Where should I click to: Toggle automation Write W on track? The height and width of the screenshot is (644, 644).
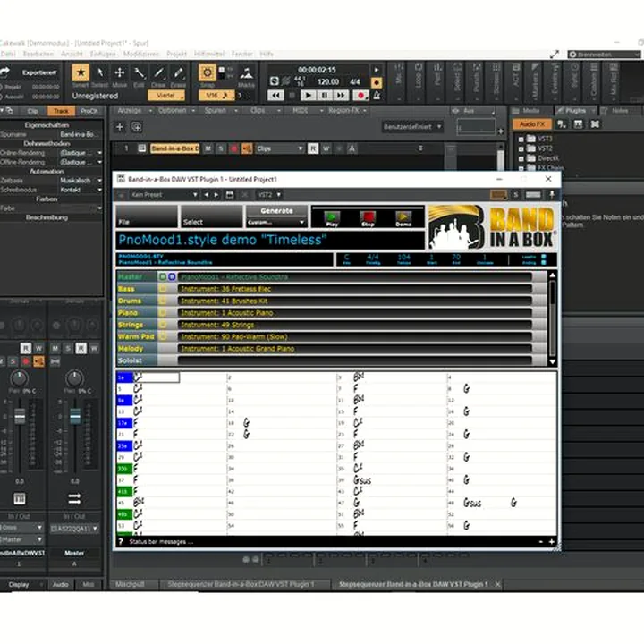tap(326, 148)
